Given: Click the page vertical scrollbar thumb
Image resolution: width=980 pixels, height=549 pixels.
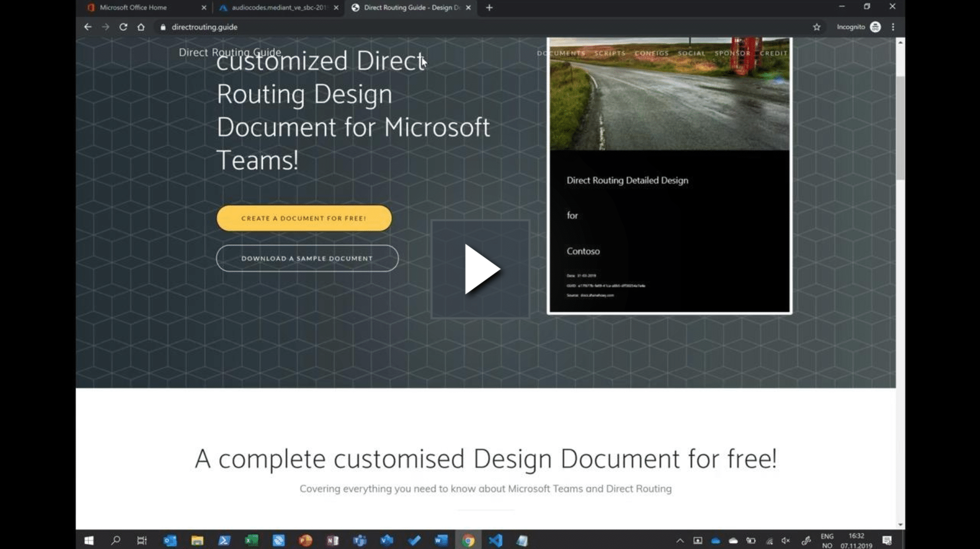Looking at the screenshot, I should [x=900, y=128].
